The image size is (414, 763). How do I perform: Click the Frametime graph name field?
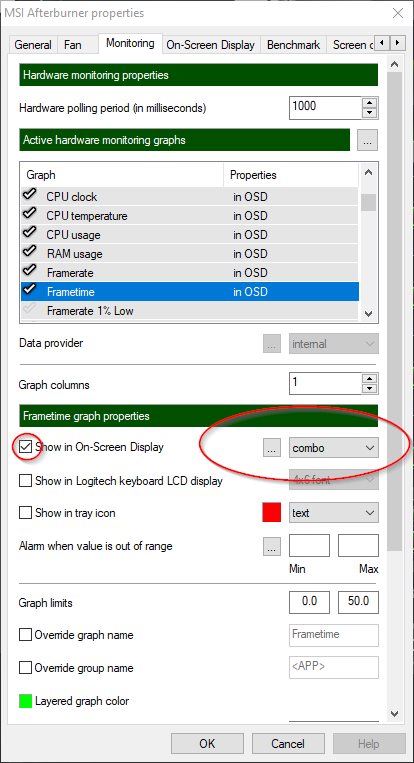click(x=334, y=635)
